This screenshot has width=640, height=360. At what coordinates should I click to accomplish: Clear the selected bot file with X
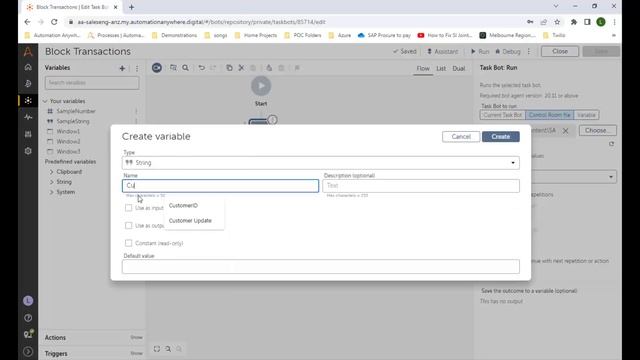tap(565, 131)
